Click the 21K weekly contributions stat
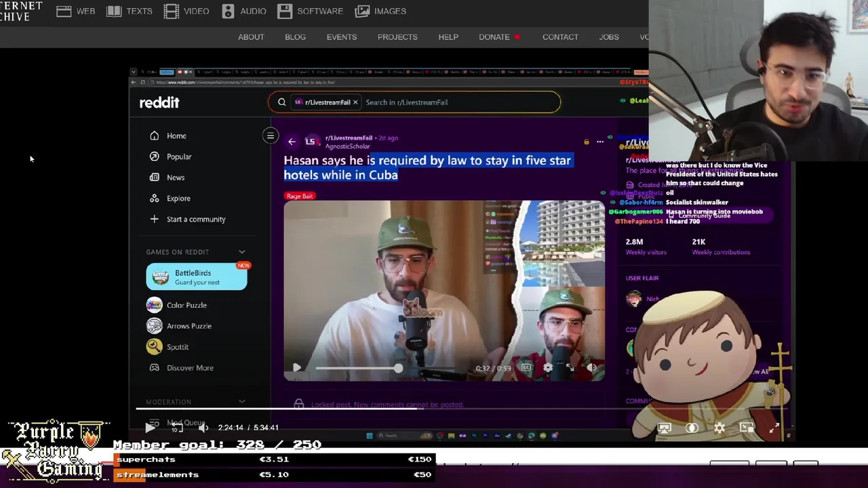The image size is (868, 488). coord(721,247)
